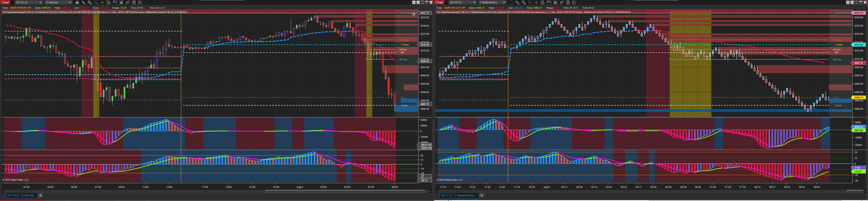Click the OR-Low label in 15 Minute chart
The width and height of the screenshot is (868, 201).
[403, 60]
